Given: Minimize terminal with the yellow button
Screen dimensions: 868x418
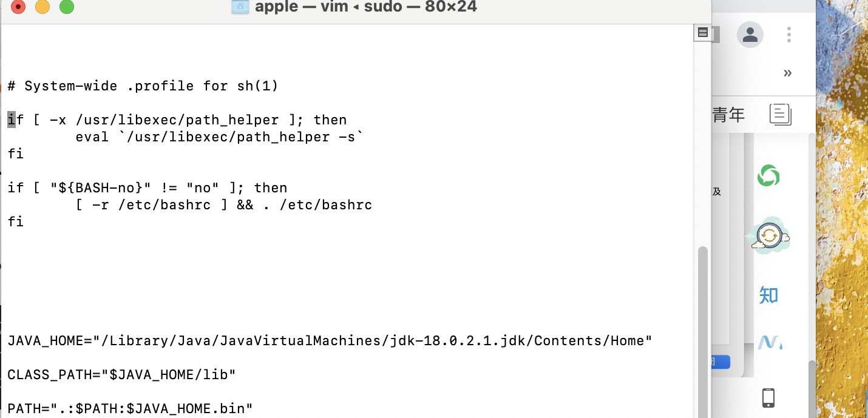Looking at the screenshot, I should point(42,7).
